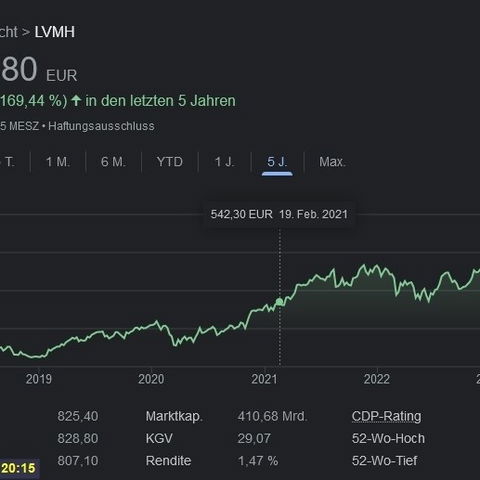Open the Haftungsausschluss link
The width and height of the screenshot is (480, 480).
pos(101,126)
